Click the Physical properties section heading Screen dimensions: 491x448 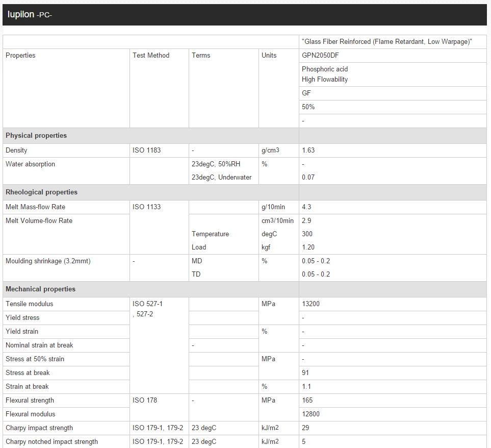click(36, 136)
